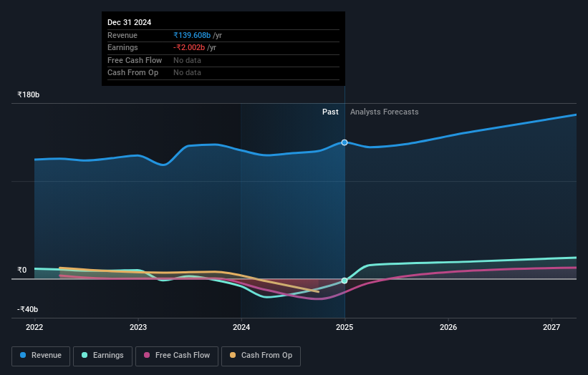Click the Cash From Op 'No data' value

click(187, 73)
